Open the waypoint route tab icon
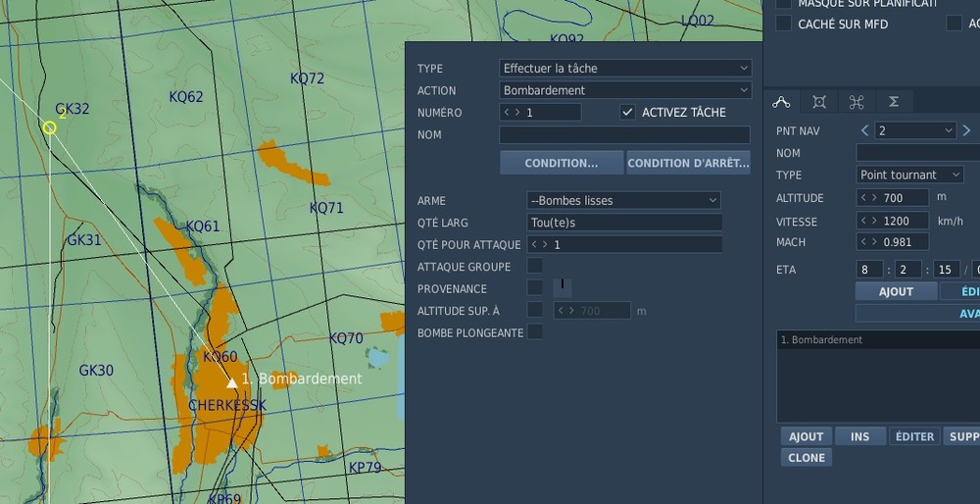 pyautogui.click(x=781, y=102)
